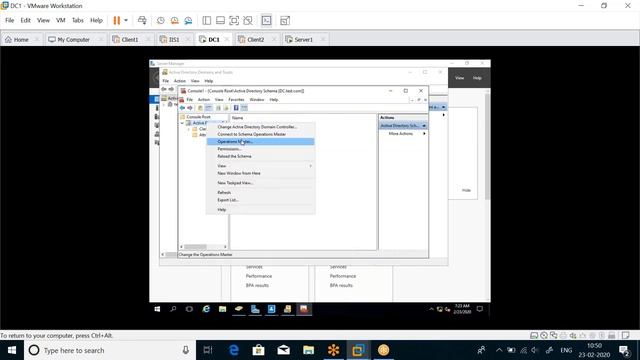This screenshot has width=640, height=360.
Task: Click the guest taskbar search magnifier icon
Action: click(x=173, y=309)
